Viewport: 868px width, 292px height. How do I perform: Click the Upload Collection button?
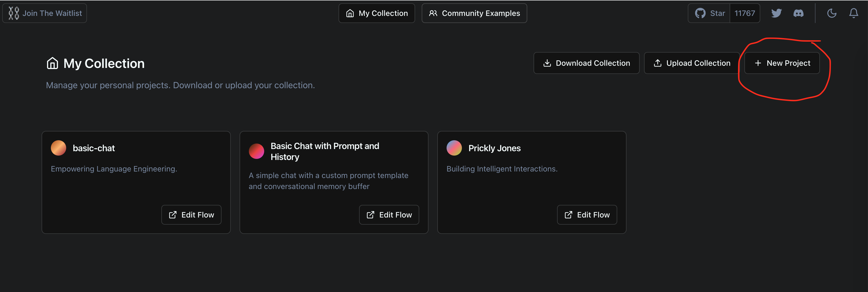pos(692,63)
